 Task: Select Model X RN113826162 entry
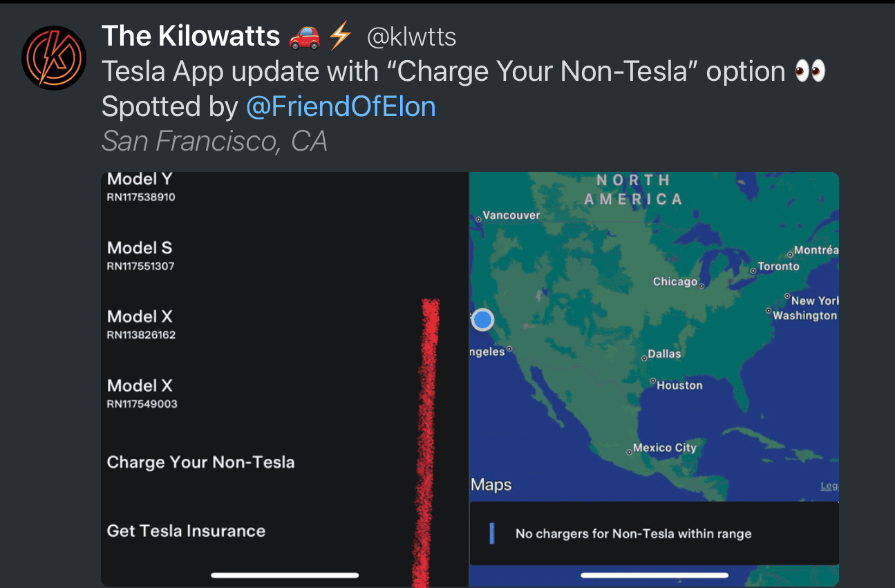[x=141, y=325]
